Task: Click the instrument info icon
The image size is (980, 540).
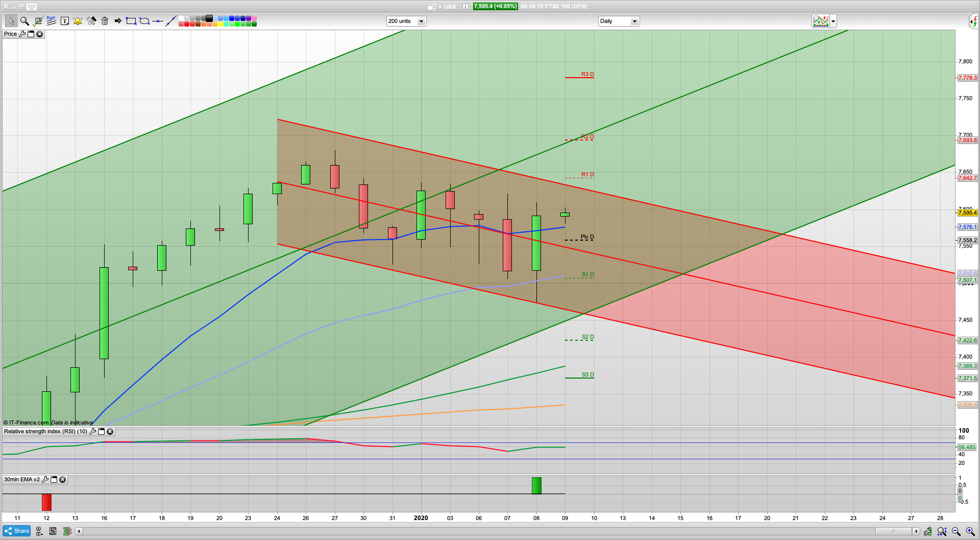Action: pos(465,7)
